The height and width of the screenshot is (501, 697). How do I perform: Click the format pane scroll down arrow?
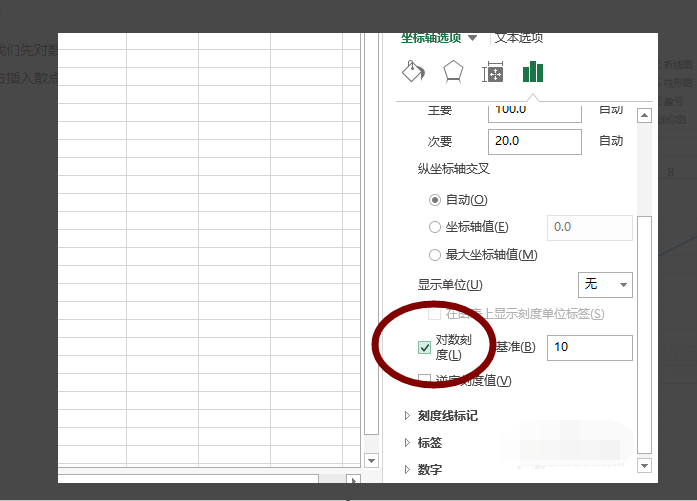644,465
